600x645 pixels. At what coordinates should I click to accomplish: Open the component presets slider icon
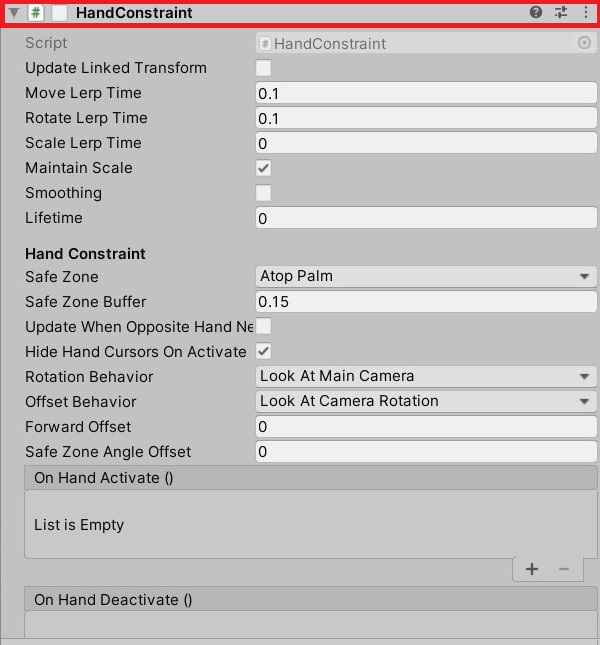click(561, 12)
